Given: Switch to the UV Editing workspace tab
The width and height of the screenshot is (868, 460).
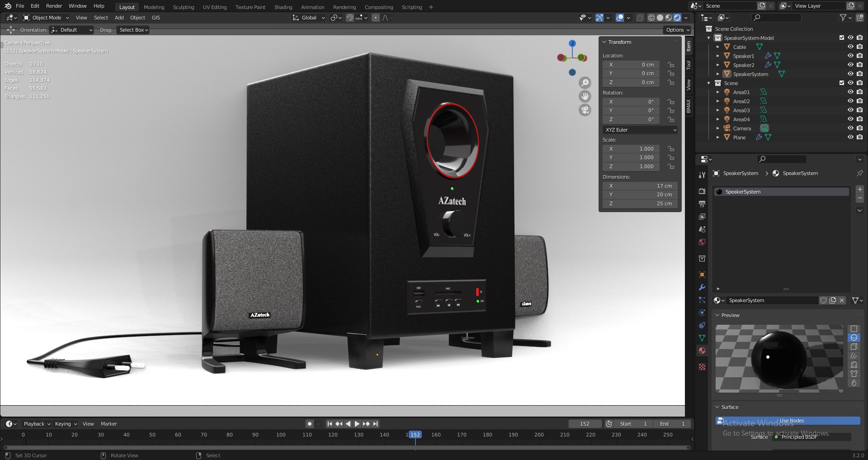Looking at the screenshot, I should click(215, 7).
